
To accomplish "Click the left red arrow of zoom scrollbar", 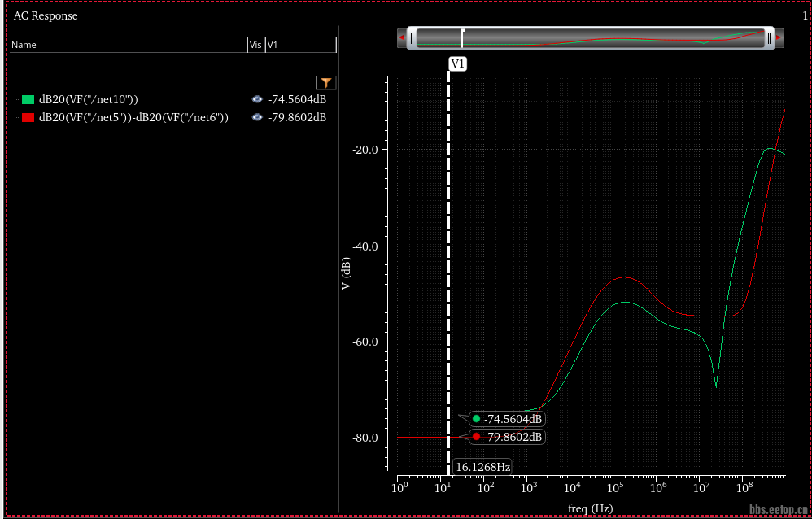I will coord(401,37).
